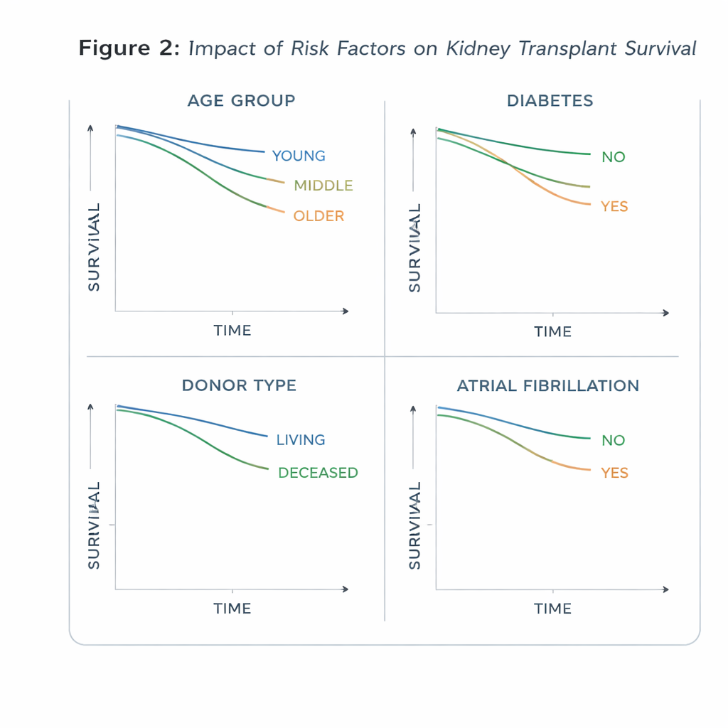Click TIME axis label under Age Group chart
This screenshot has width=728, height=728.
[x=232, y=331]
